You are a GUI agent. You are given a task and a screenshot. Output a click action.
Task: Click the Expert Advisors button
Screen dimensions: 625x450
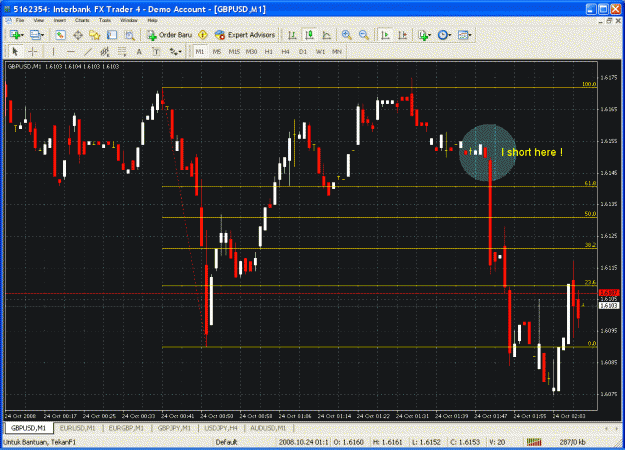tap(245, 35)
